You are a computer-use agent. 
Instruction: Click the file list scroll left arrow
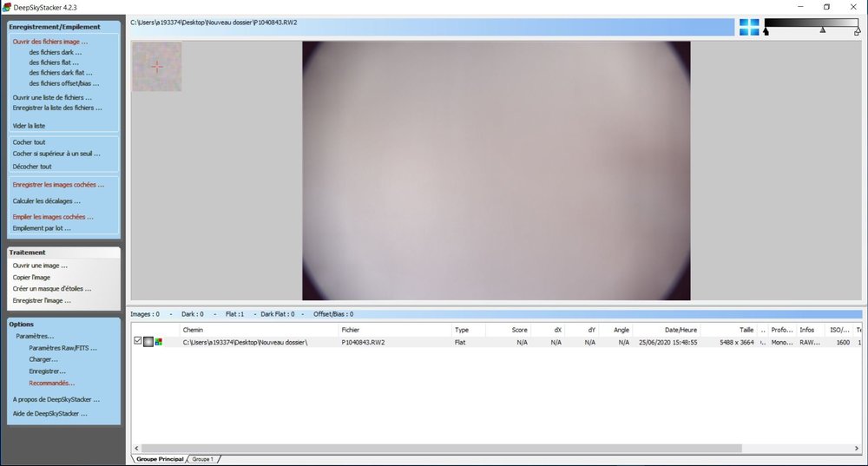click(137, 449)
